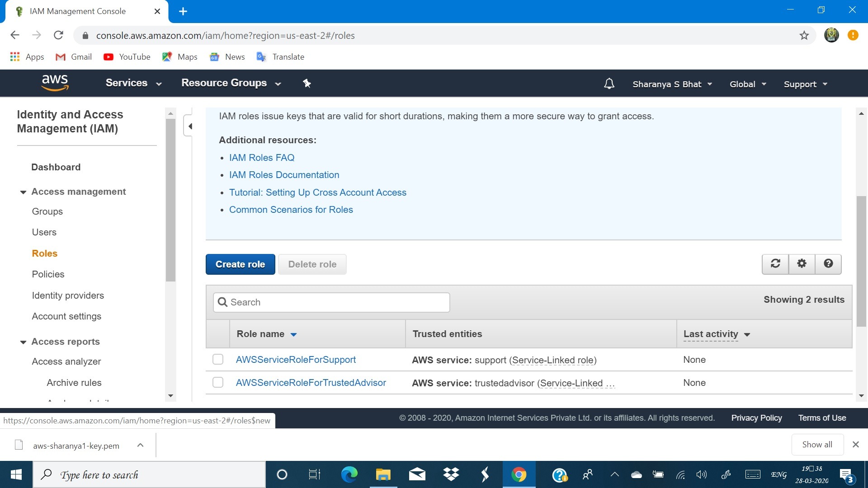Screen dimensions: 868x488
Task: Collapse the Access management section
Action: 24,192
